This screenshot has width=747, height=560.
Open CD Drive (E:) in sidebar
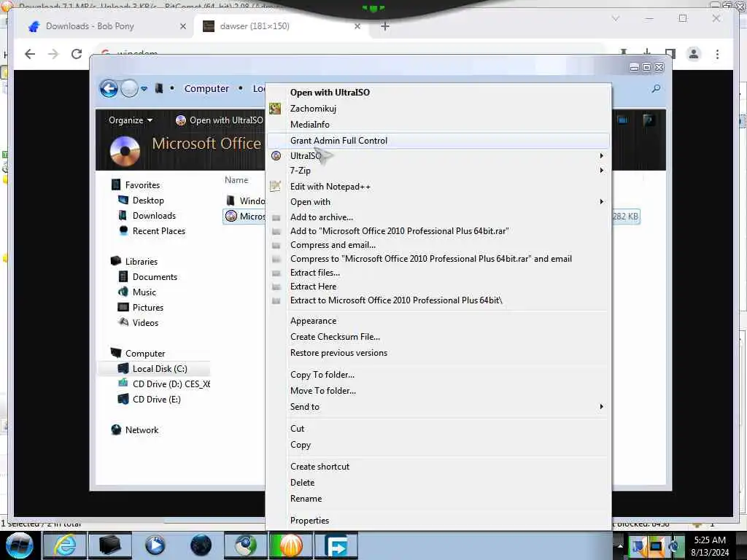point(156,399)
